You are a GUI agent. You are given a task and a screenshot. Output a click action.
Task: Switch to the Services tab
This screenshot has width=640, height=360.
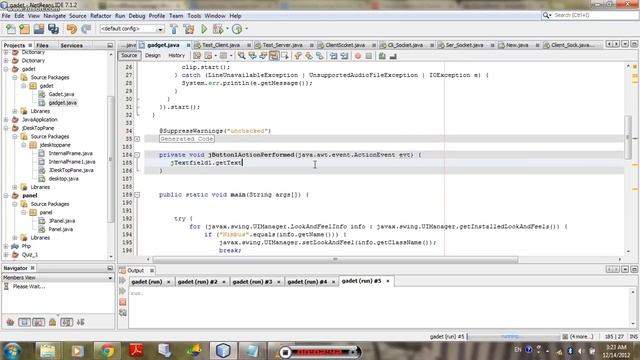(71, 45)
